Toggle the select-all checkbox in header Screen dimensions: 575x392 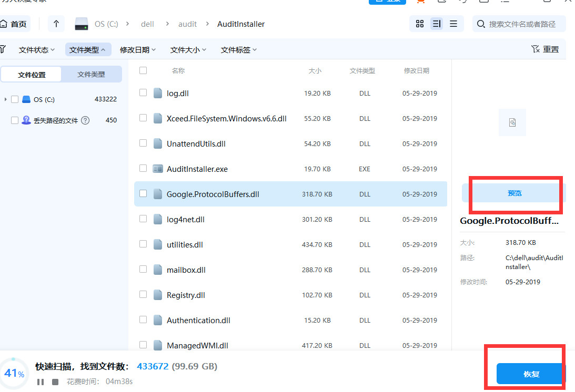click(143, 70)
